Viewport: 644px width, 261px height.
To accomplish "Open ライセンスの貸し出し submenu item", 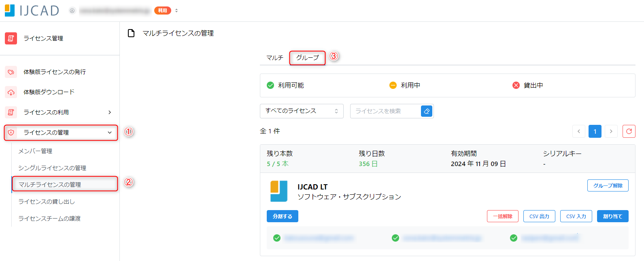I will coord(47,202).
